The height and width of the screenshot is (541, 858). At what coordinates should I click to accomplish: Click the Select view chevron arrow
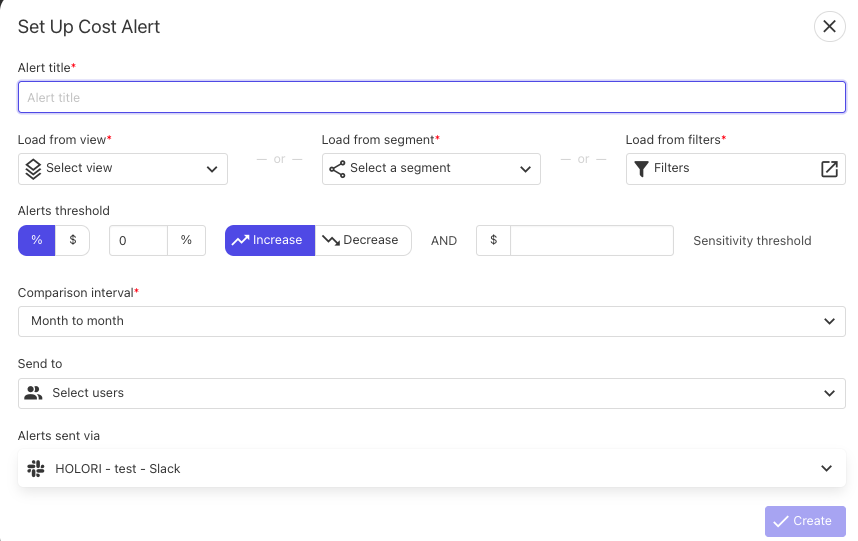click(212, 169)
